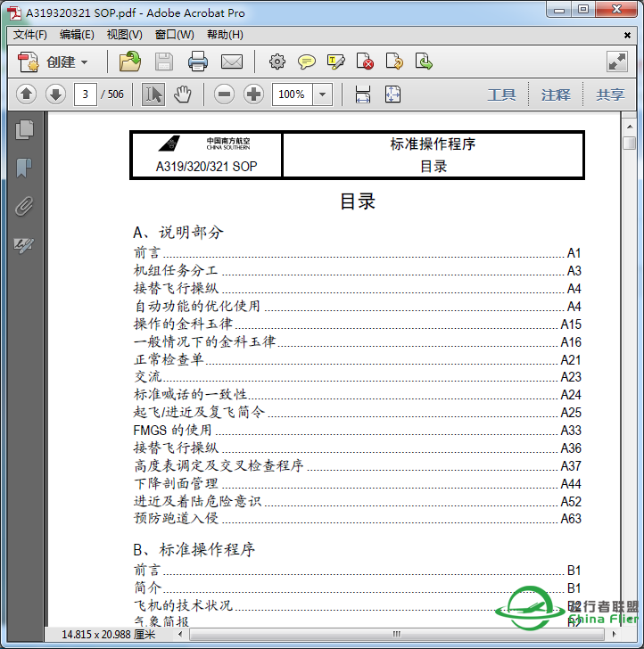Click the horizontal scrollbar thumb
The height and width of the screenshot is (649, 644).
[x=396, y=634]
